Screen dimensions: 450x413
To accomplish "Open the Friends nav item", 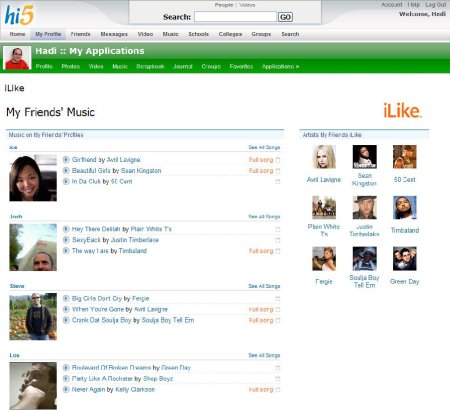I will pos(80,34).
